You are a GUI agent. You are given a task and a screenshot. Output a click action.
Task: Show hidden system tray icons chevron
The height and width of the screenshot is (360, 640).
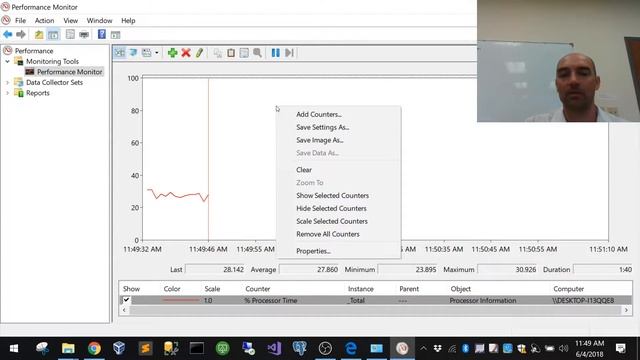[423, 348]
